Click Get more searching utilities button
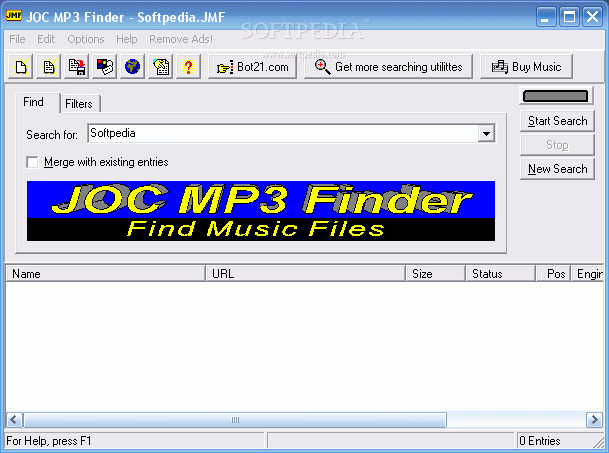 pyautogui.click(x=388, y=67)
